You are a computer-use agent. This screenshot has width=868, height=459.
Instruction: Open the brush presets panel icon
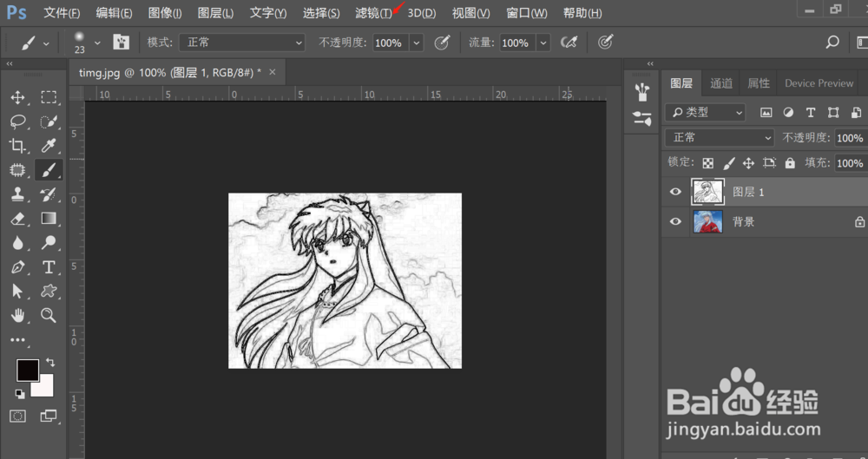tap(642, 92)
